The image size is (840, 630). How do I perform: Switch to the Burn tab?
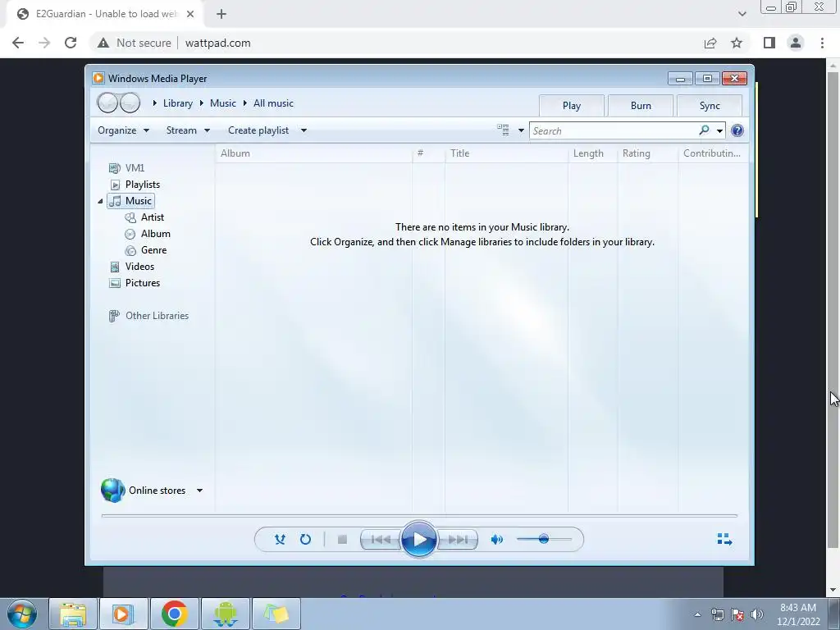(641, 106)
